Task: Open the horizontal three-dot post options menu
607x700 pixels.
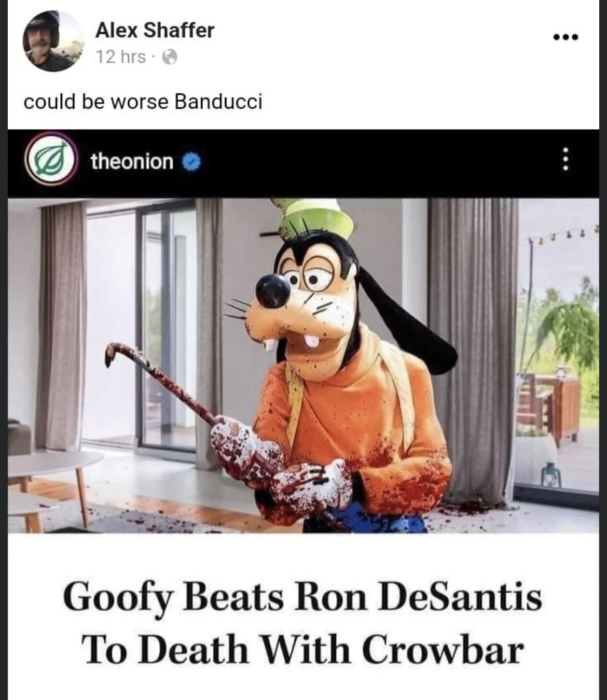Action: 565,37
